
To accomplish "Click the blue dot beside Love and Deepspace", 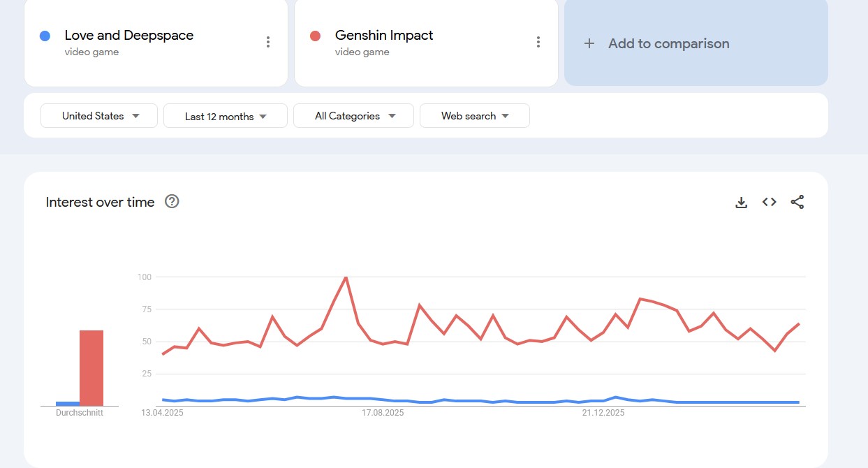I will point(45,36).
